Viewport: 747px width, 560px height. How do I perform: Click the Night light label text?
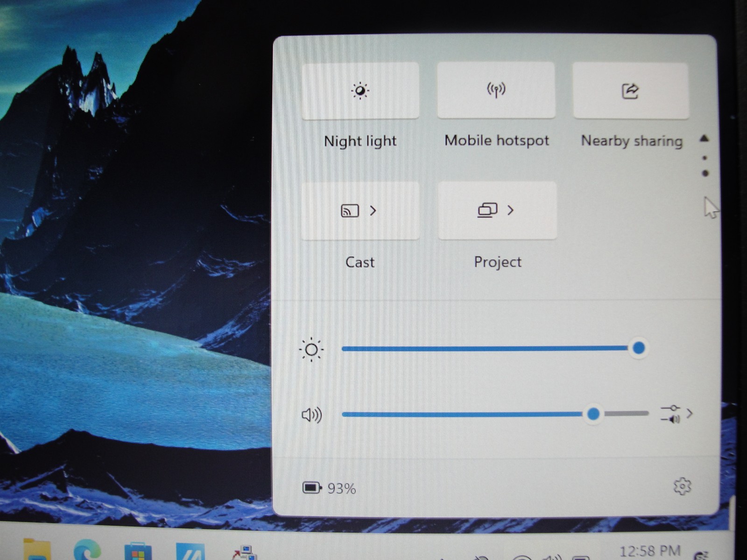click(360, 141)
